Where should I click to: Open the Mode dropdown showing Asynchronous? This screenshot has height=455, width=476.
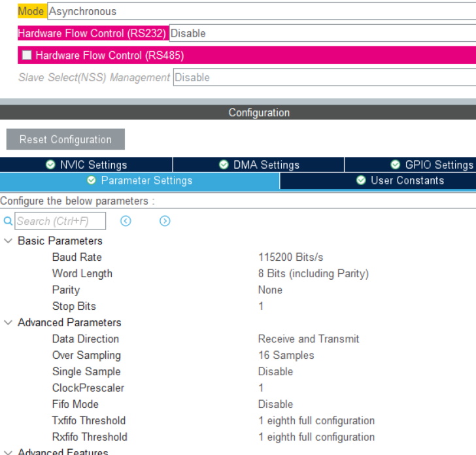click(x=262, y=11)
